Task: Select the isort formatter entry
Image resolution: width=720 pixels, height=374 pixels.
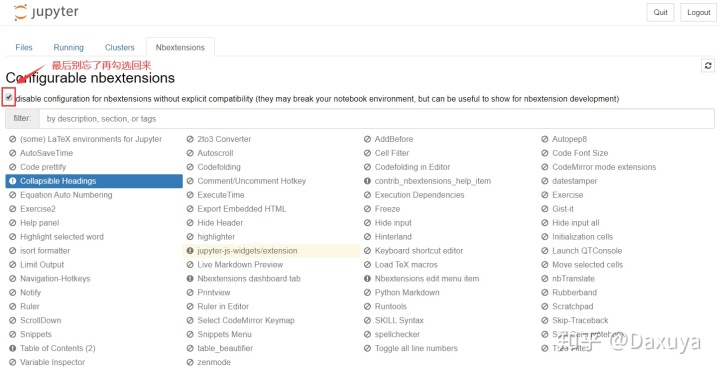Action: coord(45,251)
